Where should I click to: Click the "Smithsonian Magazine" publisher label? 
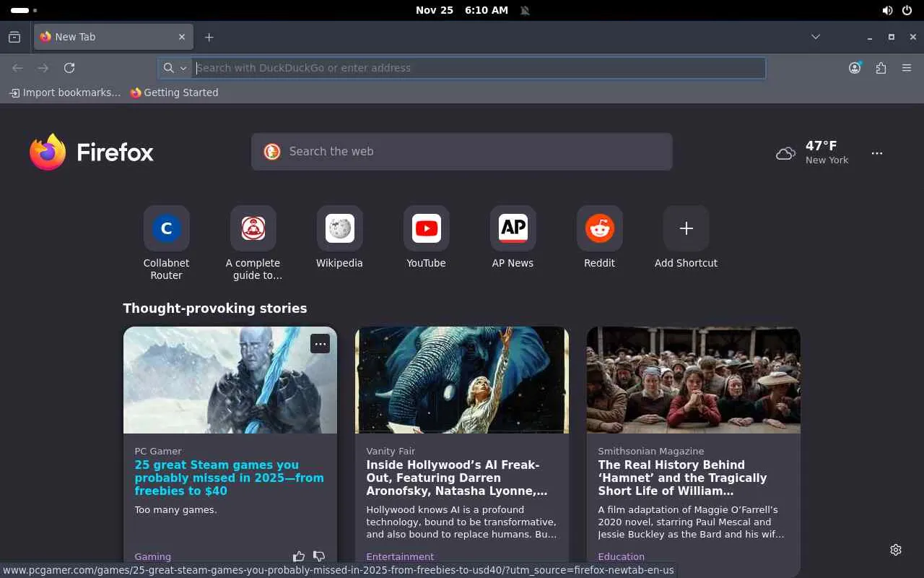pyautogui.click(x=651, y=452)
